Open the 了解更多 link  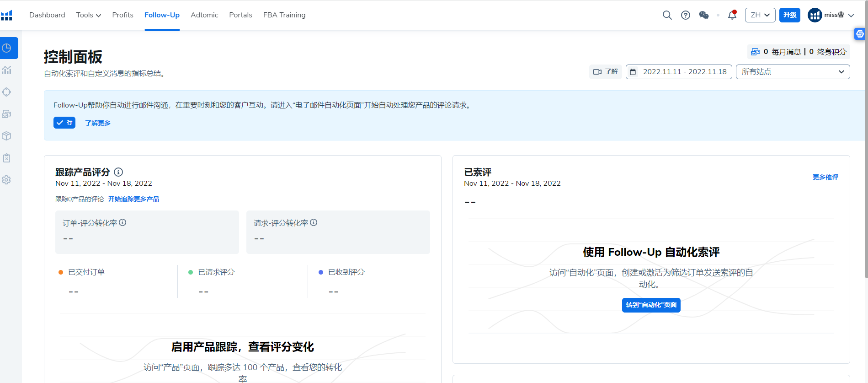click(98, 123)
